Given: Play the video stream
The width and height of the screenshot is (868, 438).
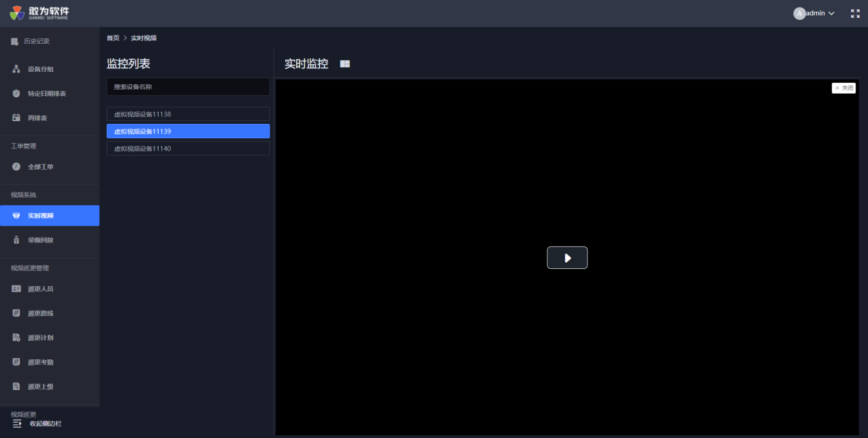Looking at the screenshot, I should tap(567, 258).
